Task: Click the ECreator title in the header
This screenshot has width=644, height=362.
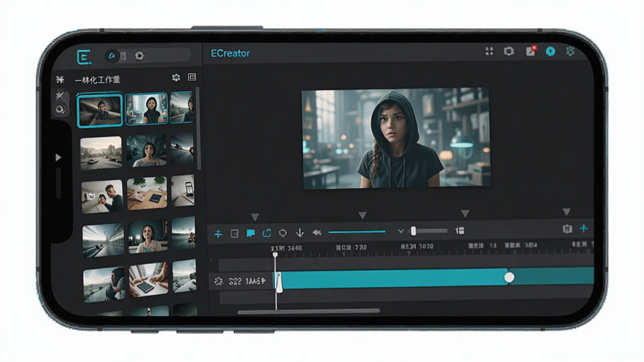Action: coord(230,53)
